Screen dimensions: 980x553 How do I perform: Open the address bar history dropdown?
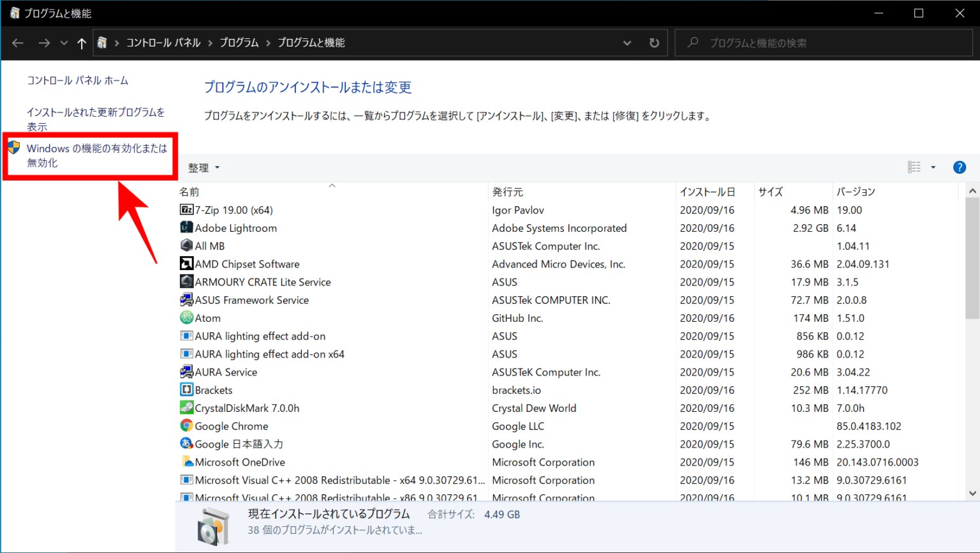click(x=627, y=42)
